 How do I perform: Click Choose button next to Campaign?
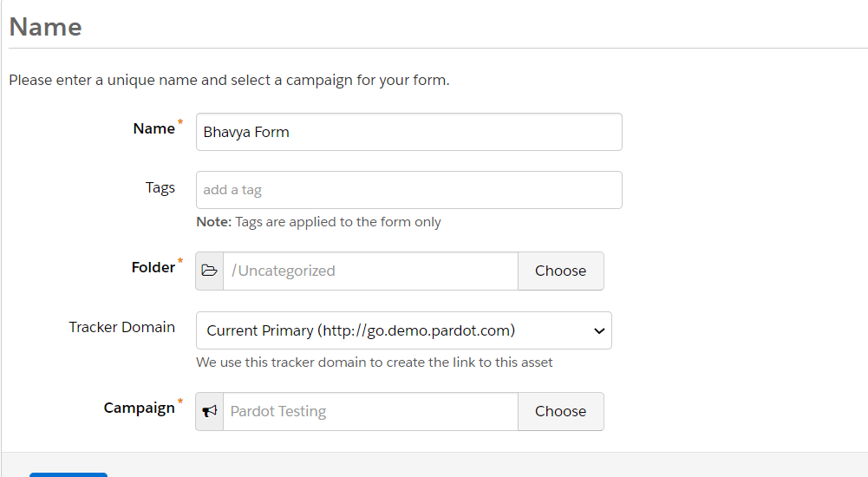tap(561, 411)
